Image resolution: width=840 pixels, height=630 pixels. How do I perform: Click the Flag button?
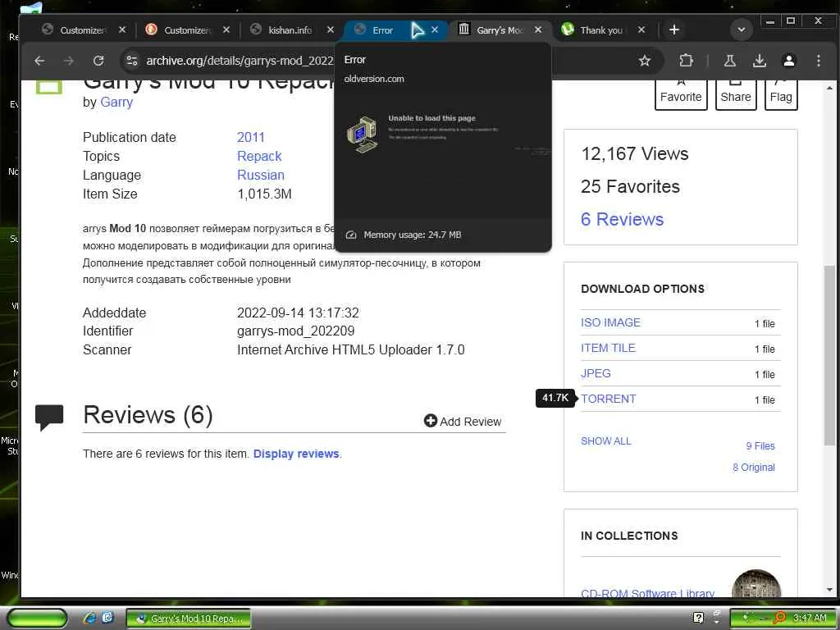(x=781, y=95)
